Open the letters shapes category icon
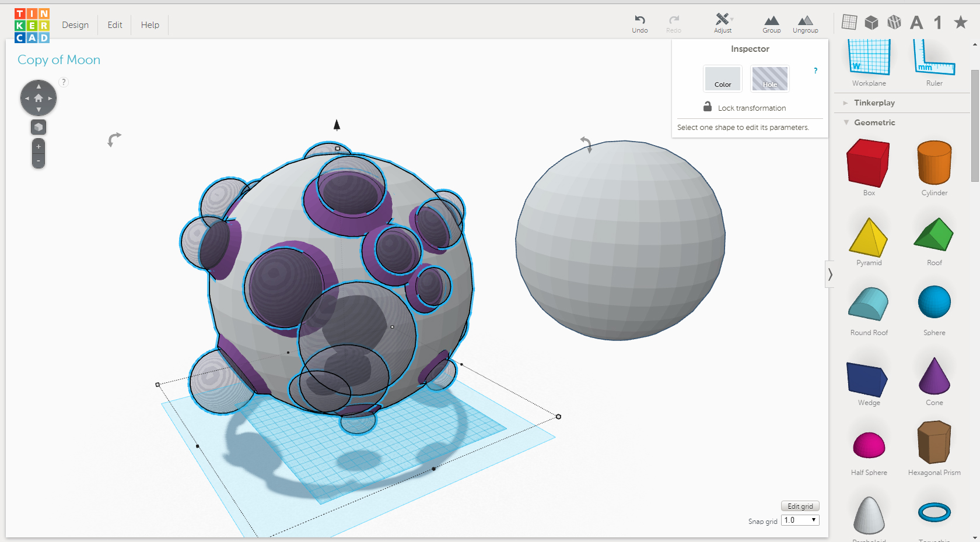The height and width of the screenshot is (542, 980). click(916, 22)
